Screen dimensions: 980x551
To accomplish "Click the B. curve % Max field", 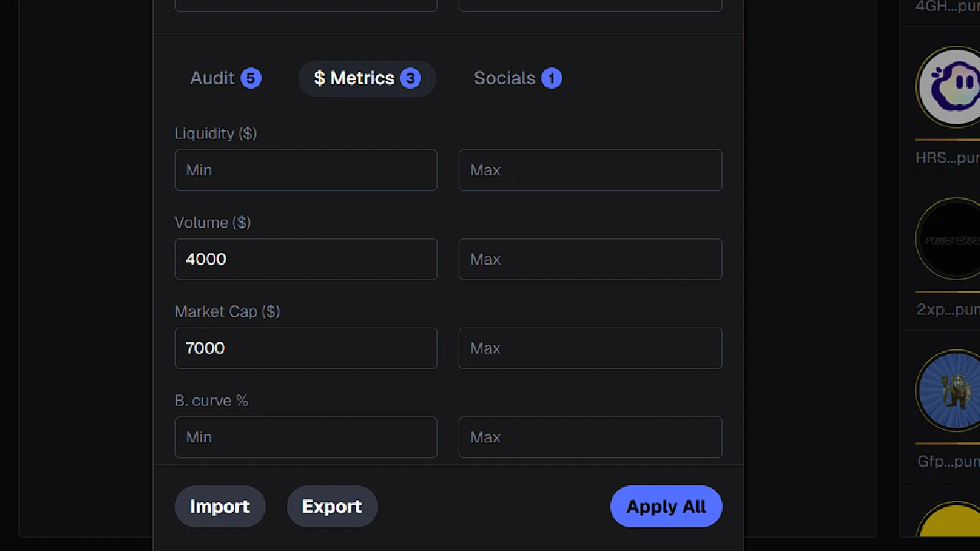I will pos(590,437).
